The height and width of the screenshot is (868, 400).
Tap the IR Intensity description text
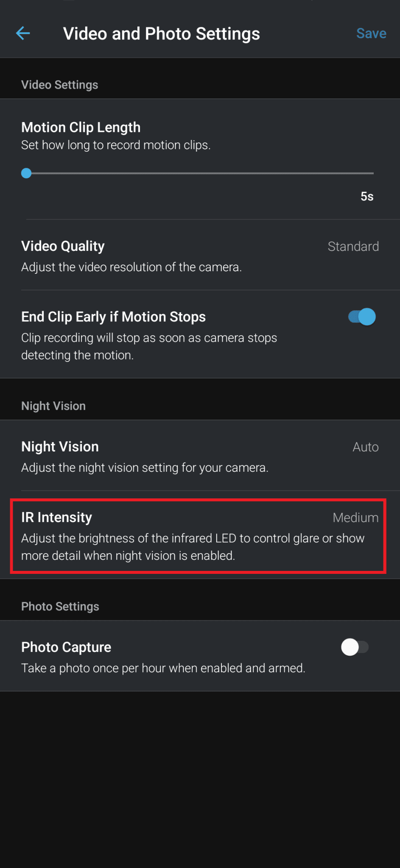click(x=193, y=547)
